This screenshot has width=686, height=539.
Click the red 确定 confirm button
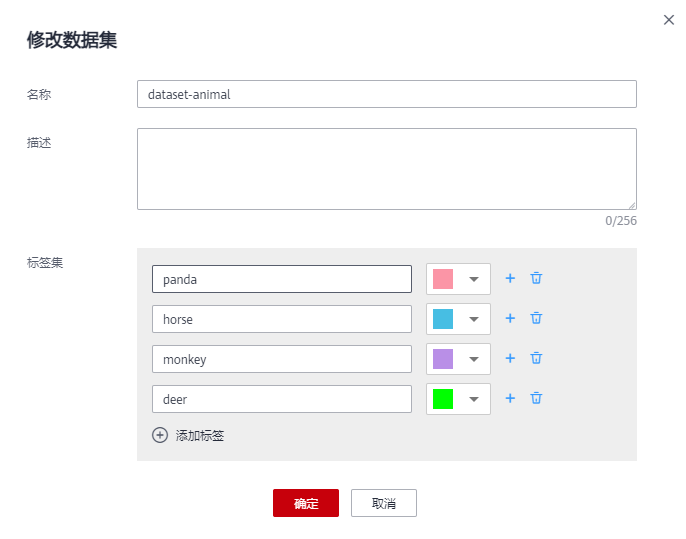pos(306,503)
